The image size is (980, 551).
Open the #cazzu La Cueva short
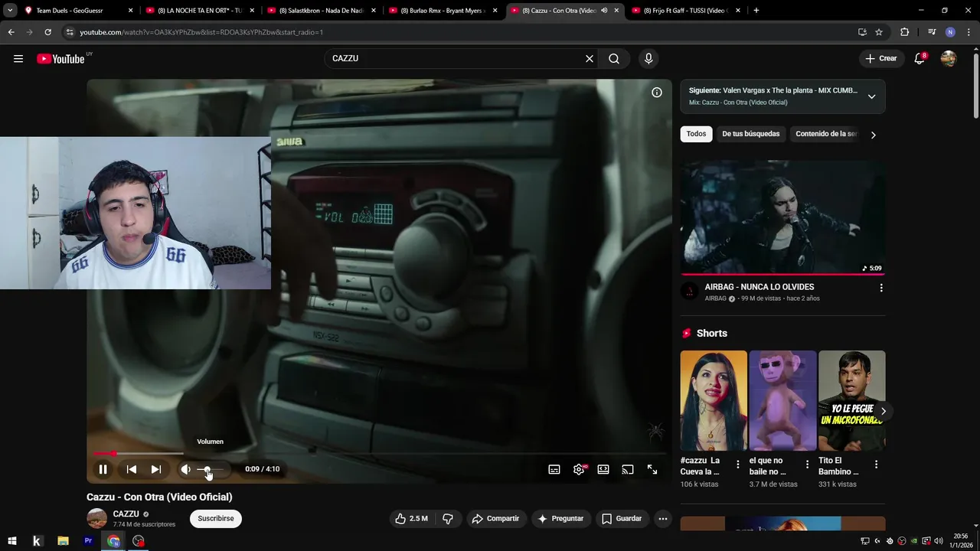click(x=714, y=400)
